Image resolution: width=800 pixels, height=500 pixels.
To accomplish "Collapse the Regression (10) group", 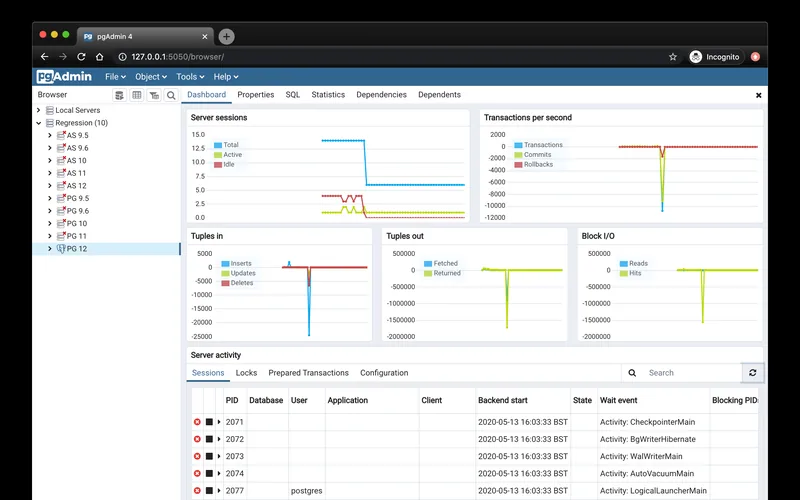I will coord(38,123).
